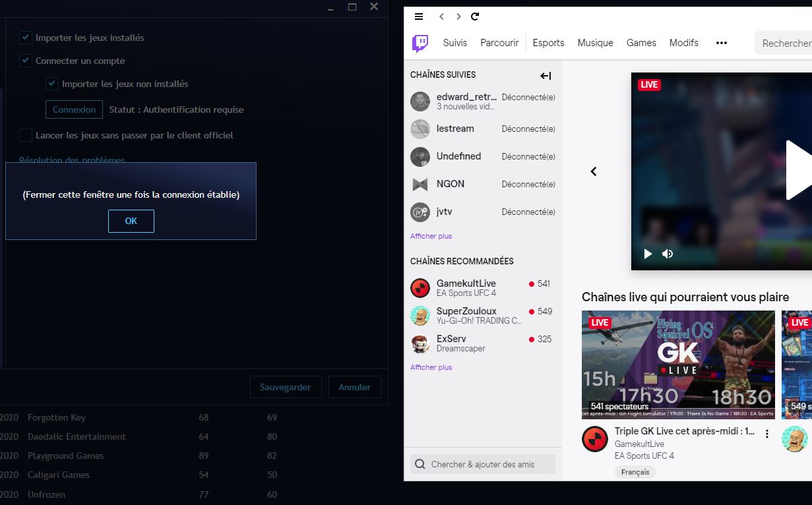
Task: Show more recommended channels via 'Afficher plus'
Action: tap(431, 367)
